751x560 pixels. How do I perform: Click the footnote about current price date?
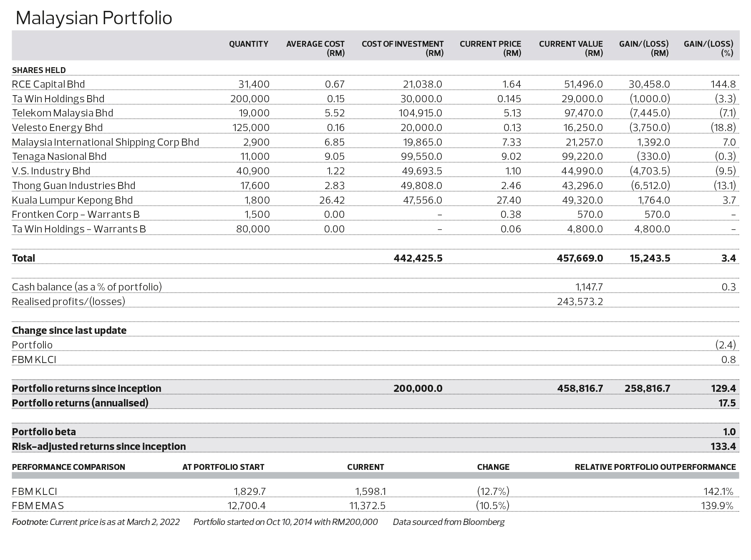click(x=96, y=522)
